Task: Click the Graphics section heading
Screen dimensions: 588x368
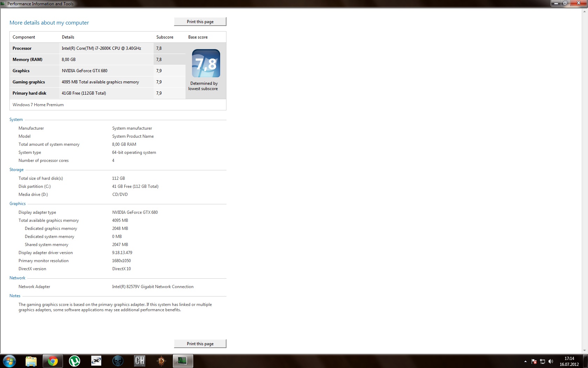Action: click(x=17, y=204)
